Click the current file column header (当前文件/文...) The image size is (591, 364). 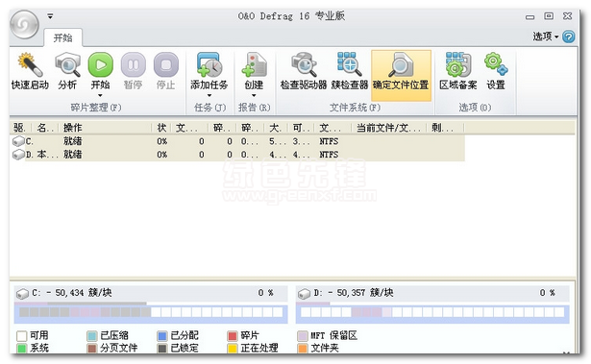[388, 128]
